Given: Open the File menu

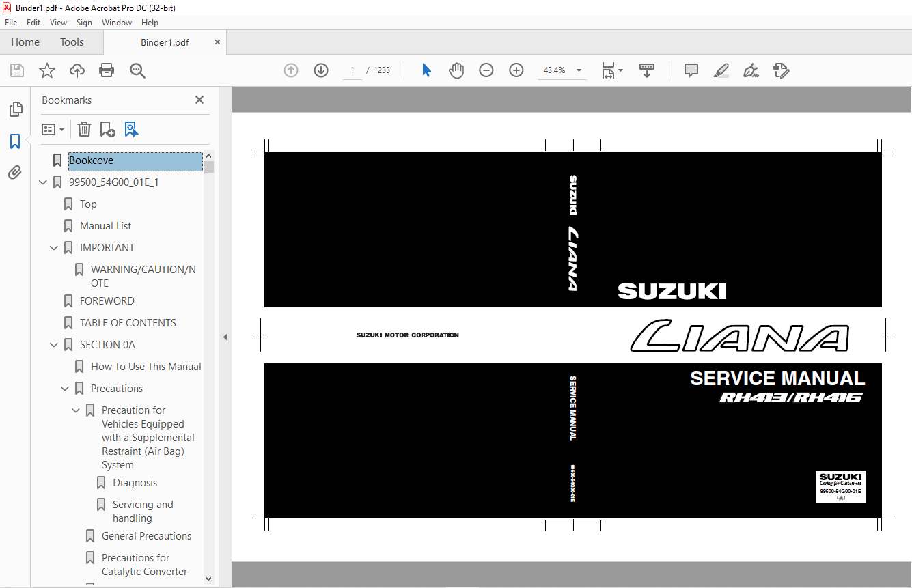Looking at the screenshot, I should pos(11,23).
